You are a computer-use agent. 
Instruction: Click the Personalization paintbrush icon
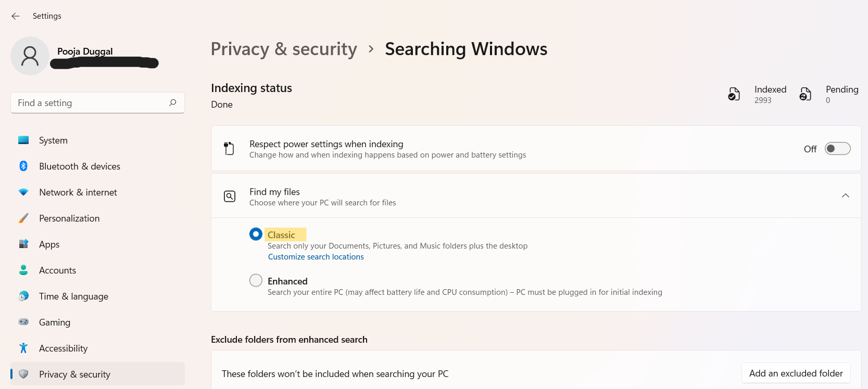[23, 218]
